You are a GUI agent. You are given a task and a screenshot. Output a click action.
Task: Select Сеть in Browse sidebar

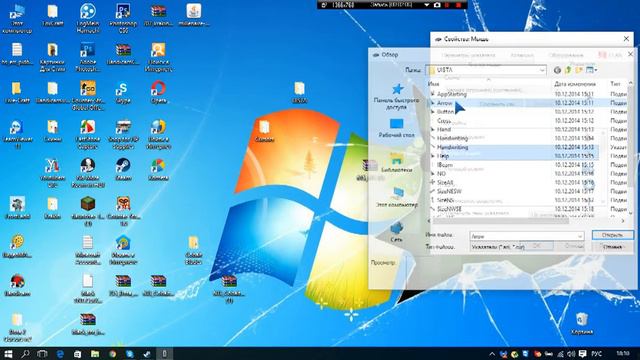click(x=396, y=232)
